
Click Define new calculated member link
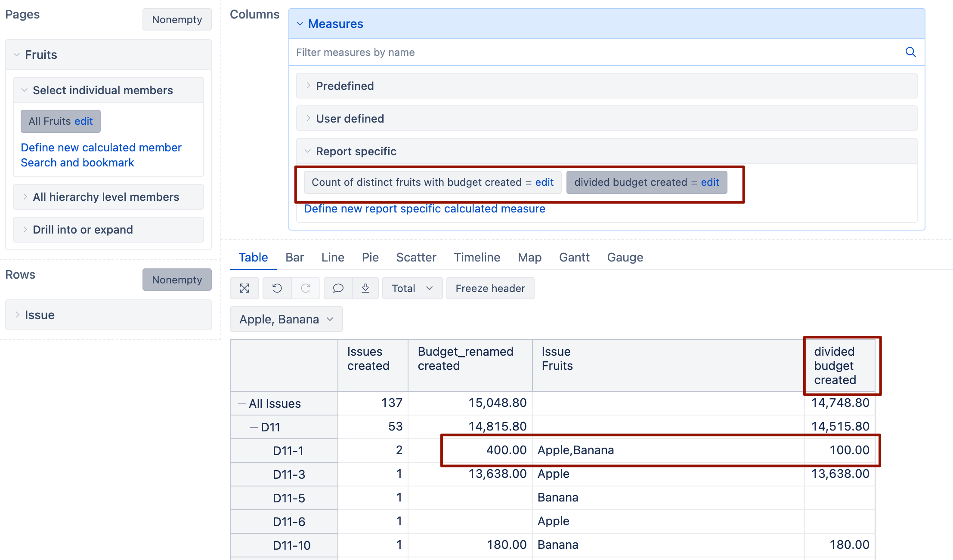click(x=101, y=148)
